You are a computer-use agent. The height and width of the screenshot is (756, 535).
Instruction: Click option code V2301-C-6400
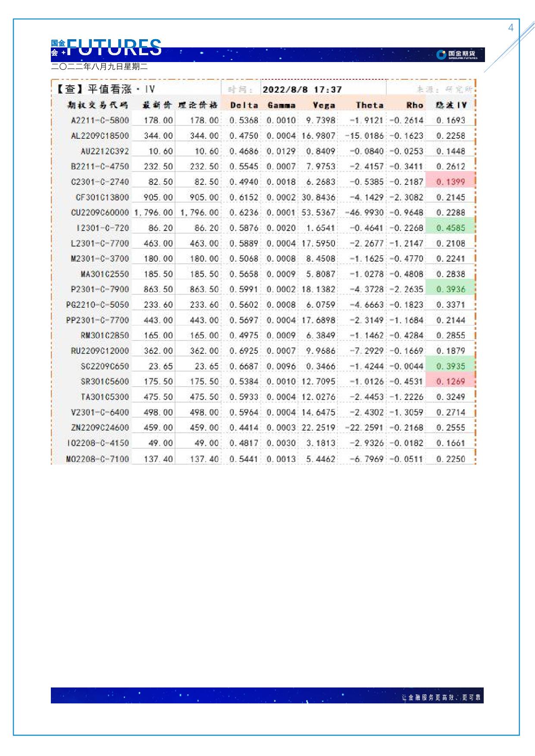100,412
